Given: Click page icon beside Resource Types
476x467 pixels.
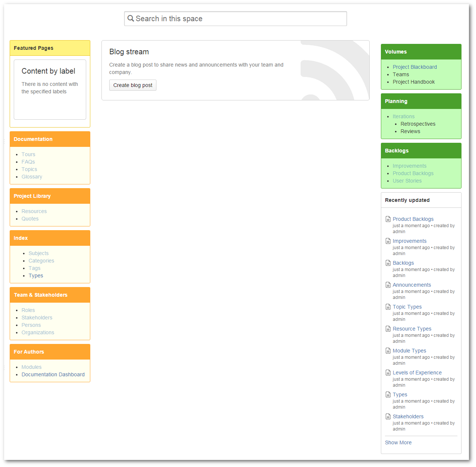Looking at the screenshot, I should (x=388, y=329).
